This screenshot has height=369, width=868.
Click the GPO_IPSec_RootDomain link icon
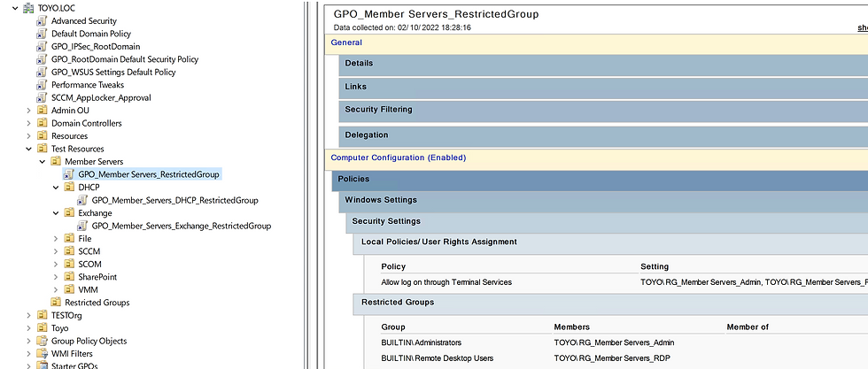43,47
